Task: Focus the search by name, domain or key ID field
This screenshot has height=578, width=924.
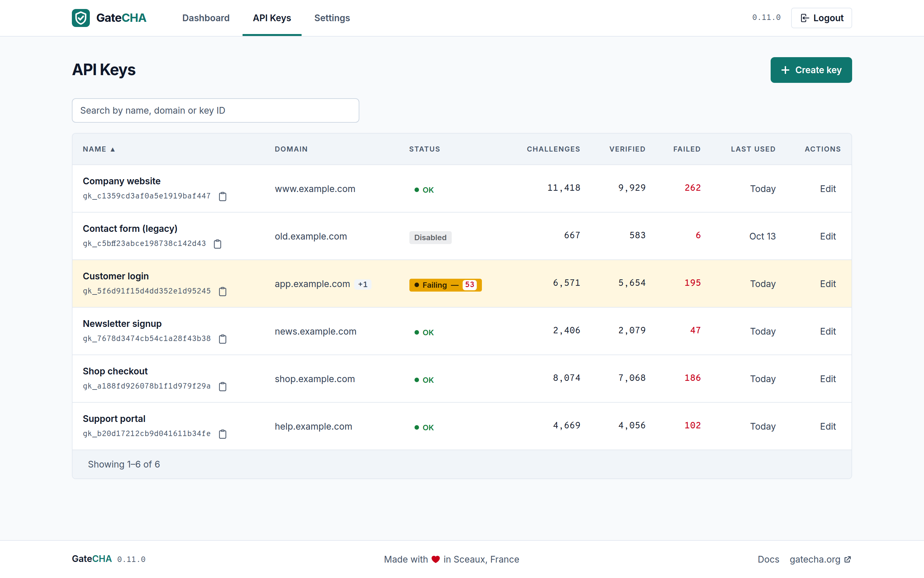Action: [x=215, y=110]
